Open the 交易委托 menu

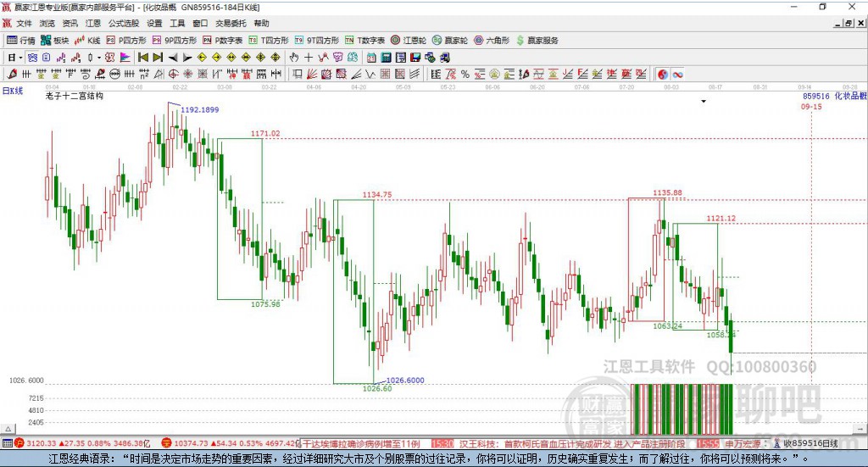click(231, 23)
